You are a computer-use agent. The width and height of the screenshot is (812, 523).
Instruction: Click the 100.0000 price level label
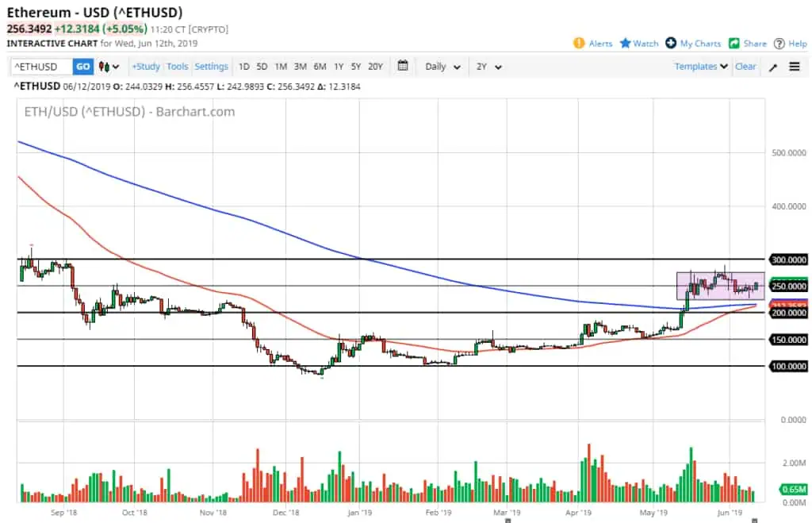click(x=788, y=366)
